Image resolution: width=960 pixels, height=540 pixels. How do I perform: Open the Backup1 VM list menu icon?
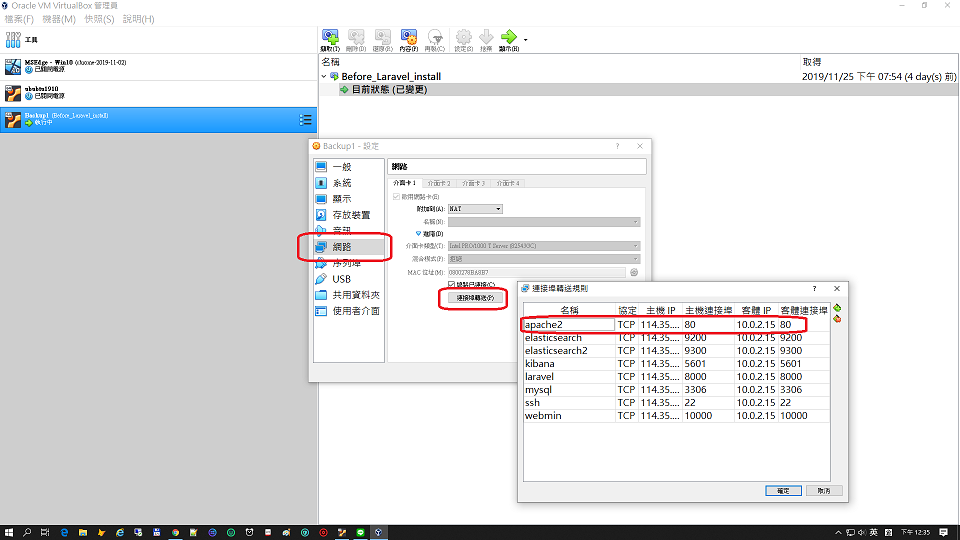tap(305, 120)
